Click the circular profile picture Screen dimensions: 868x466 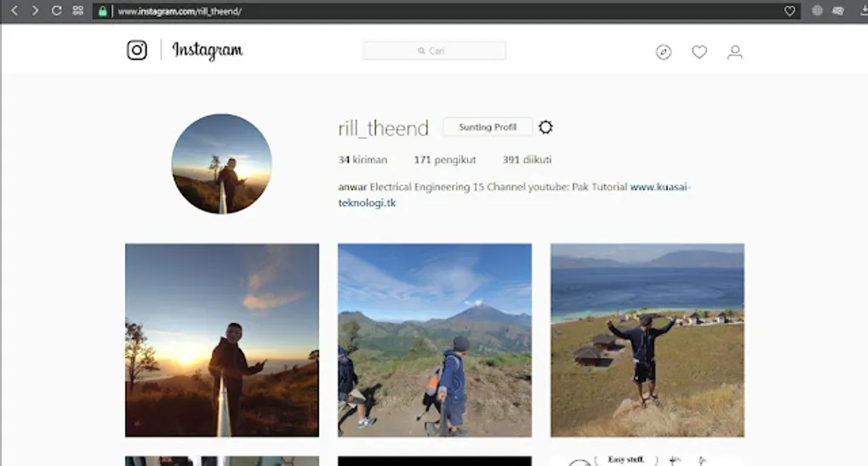click(221, 164)
